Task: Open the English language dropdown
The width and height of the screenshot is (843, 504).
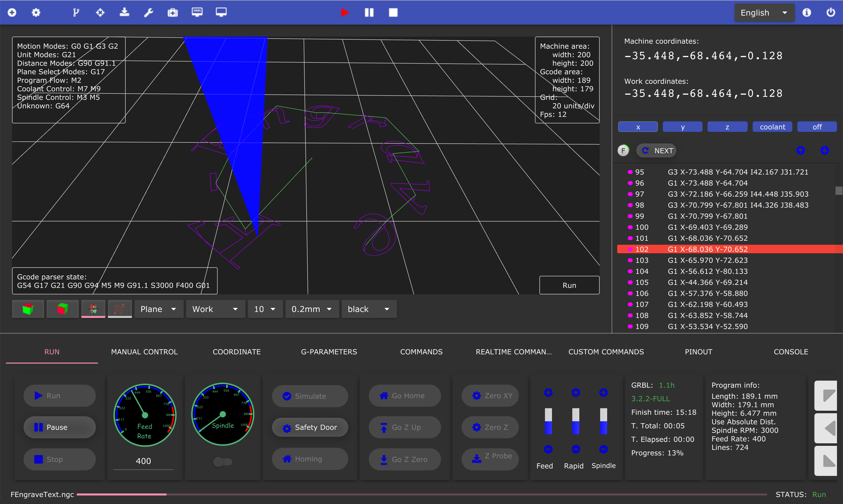Action: (x=764, y=13)
